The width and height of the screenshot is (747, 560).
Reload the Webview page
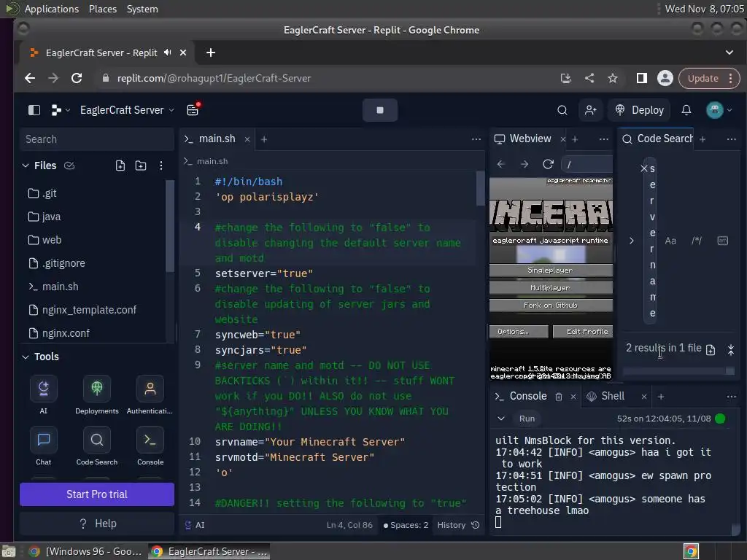click(548, 164)
